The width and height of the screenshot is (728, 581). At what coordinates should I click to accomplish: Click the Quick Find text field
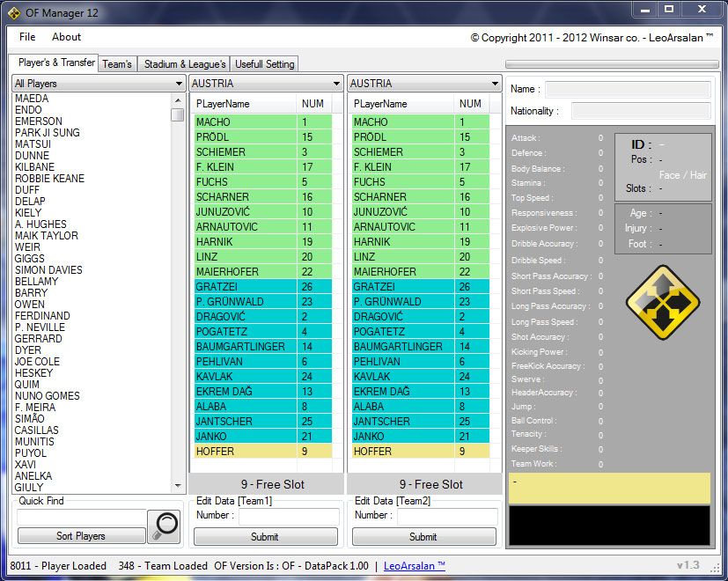[80, 517]
